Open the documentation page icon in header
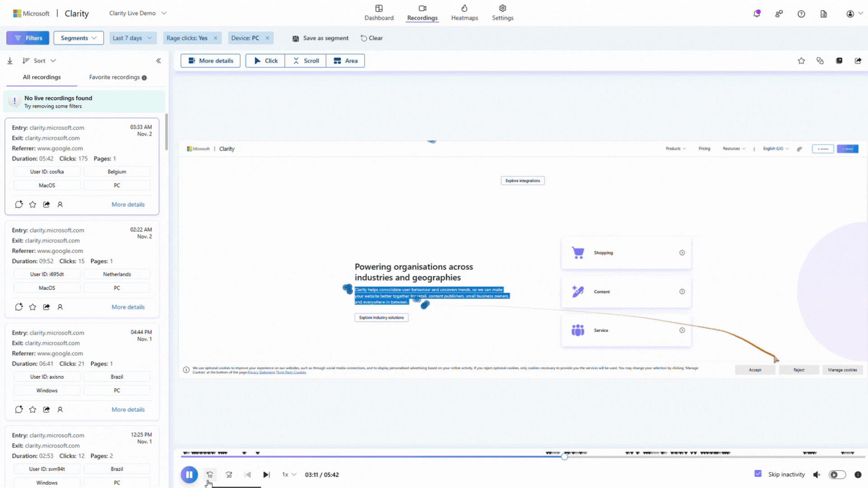The height and width of the screenshot is (488, 868). (x=824, y=14)
